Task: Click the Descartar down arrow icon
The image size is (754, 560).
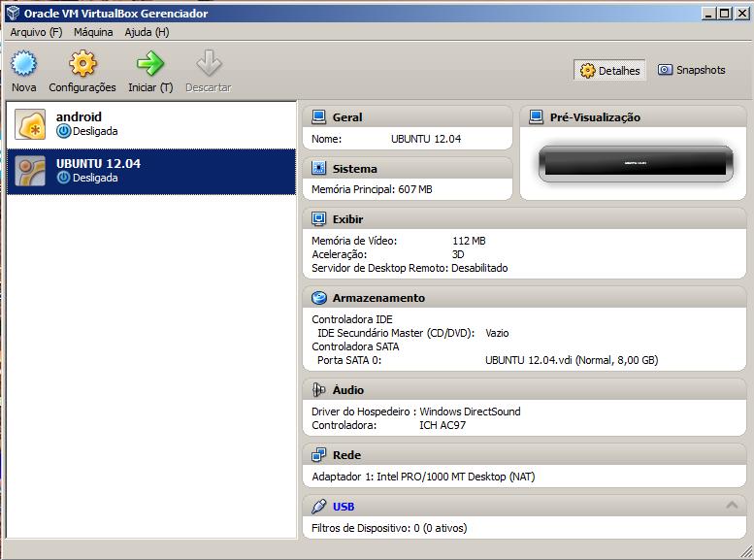Action: click(x=208, y=65)
